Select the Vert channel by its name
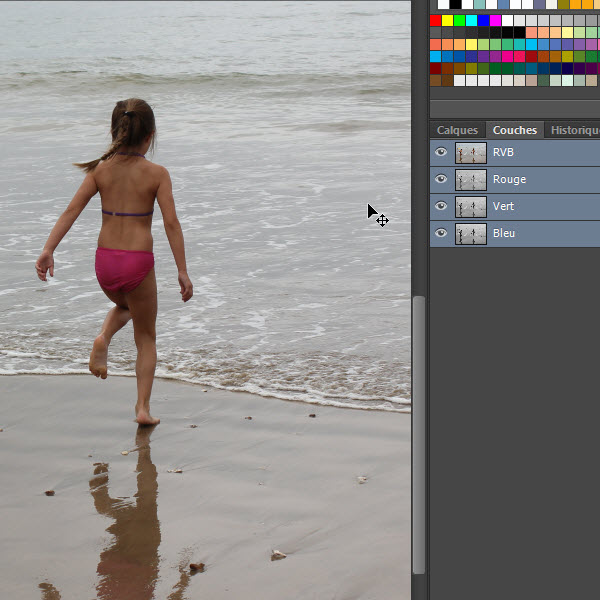Image resolution: width=600 pixels, height=600 pixels. (504, 206)
